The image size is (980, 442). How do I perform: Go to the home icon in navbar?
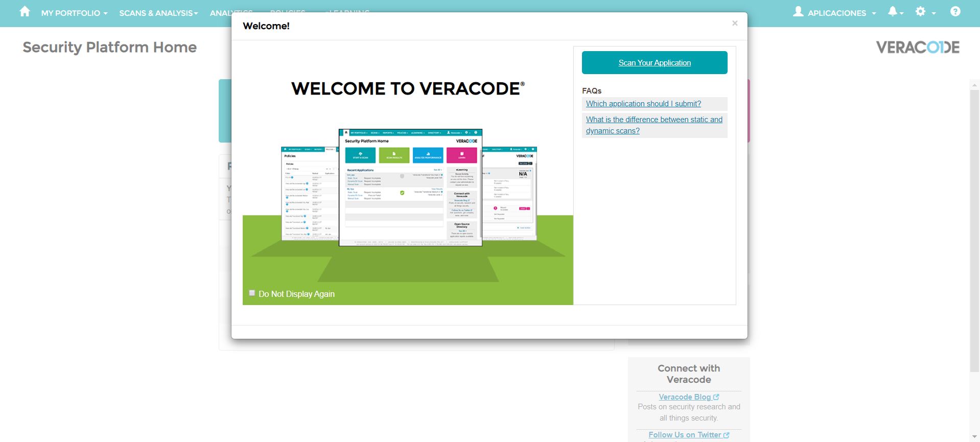[25, 12]
